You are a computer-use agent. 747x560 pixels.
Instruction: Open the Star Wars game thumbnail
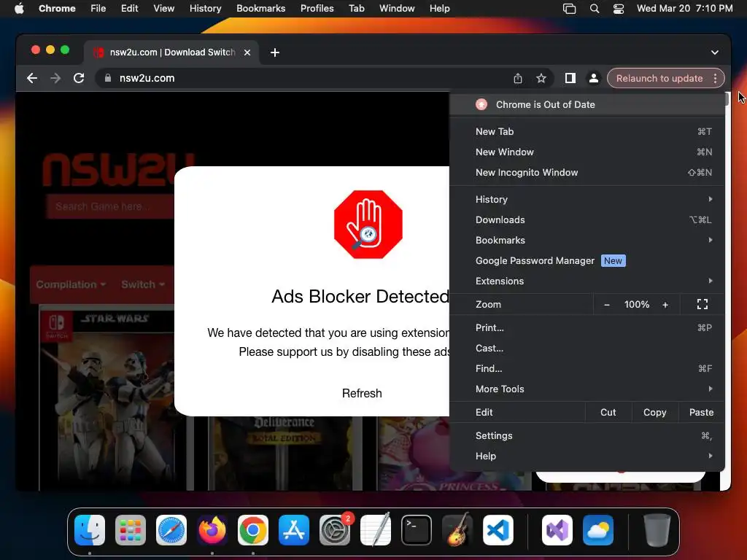point(113,400)
